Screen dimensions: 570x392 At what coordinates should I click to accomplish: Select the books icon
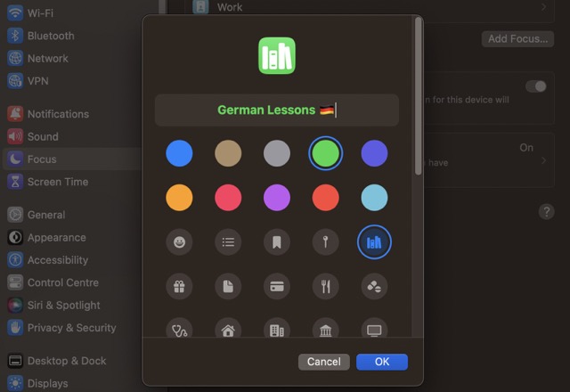coord(374,241)
